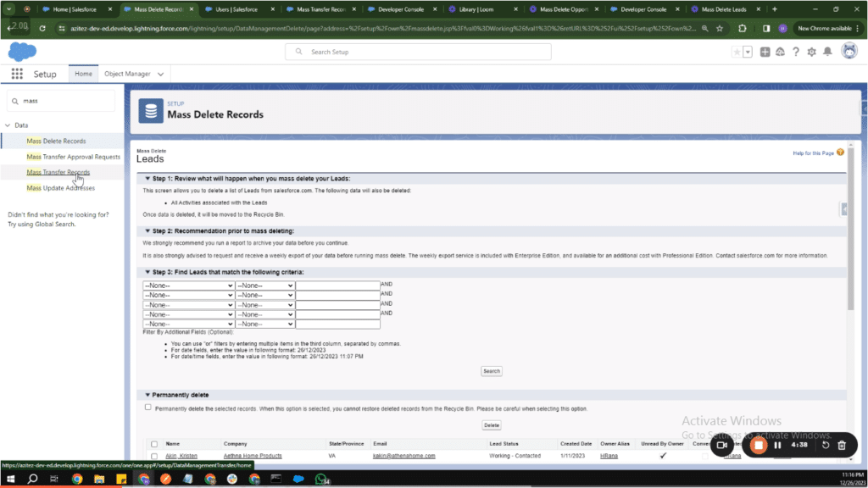
Task: Click the Chrome zoom magnifier icon
Action: tap(704, 28)
